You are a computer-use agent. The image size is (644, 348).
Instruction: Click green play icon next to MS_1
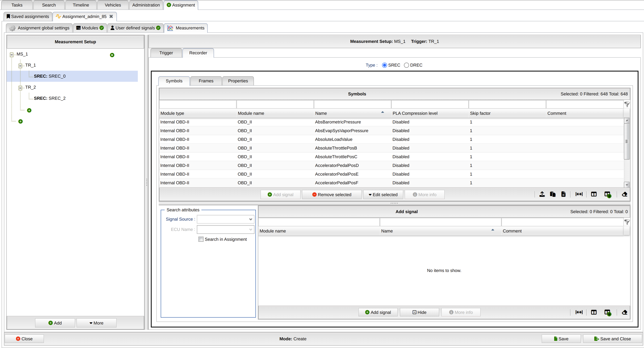112,55
